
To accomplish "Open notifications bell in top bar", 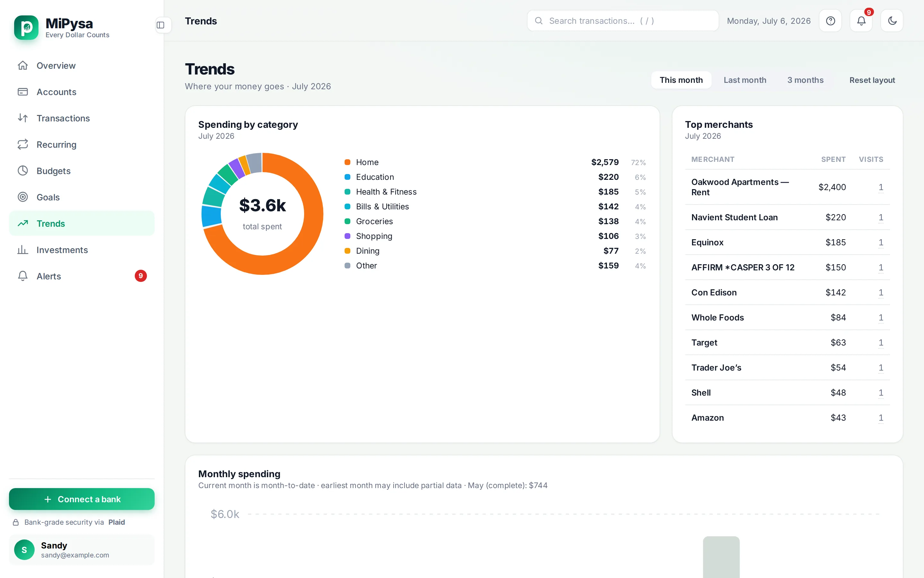I will [861, 21].
